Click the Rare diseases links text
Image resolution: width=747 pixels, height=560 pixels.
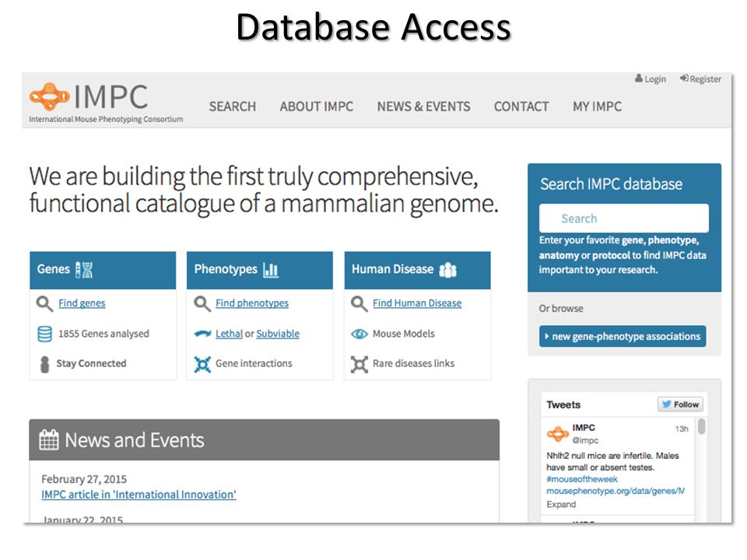click(x=413, y=363)
